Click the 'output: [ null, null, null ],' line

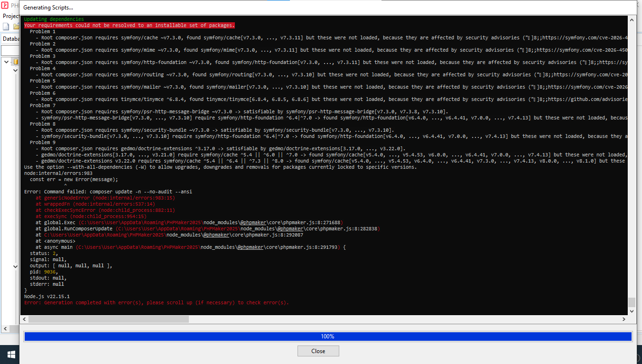coord(71,265)
